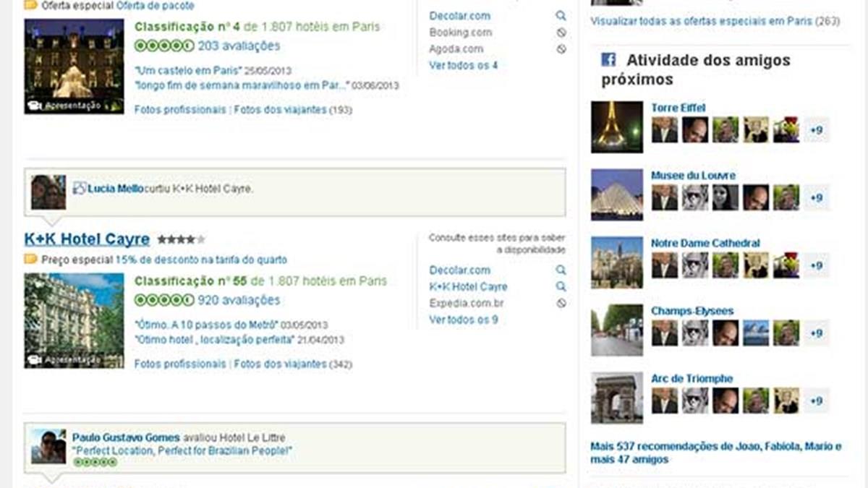Image resolution: width=868 pixels, height=488 pixels.
Task: Show +9 more friends for Champs-Elysees
Action: pyautogui.click(x=816, y=333)
